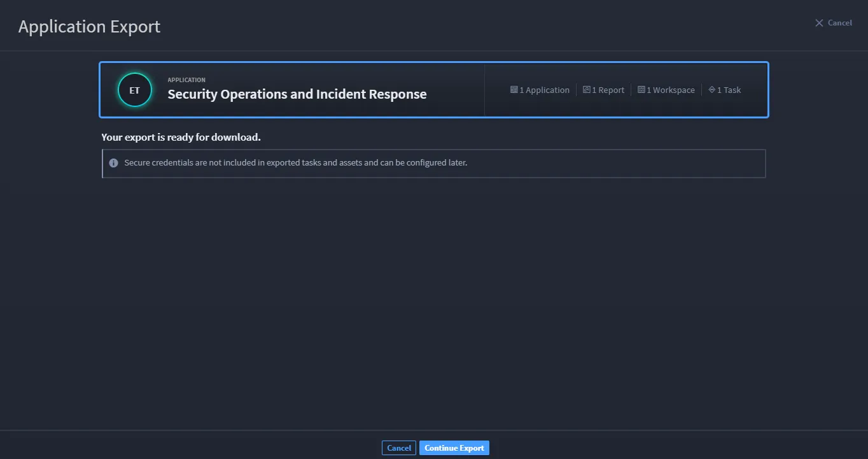This screenshot has height=459, width=868.
Task: Click the info icon in the credentials notice
Action: [x=113, y=163]
